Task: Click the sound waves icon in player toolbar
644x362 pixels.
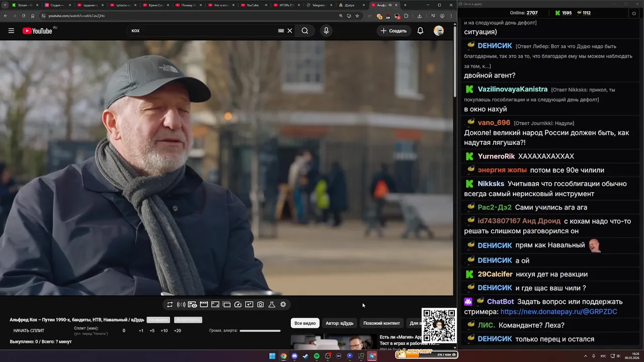Action: point(181,305)
